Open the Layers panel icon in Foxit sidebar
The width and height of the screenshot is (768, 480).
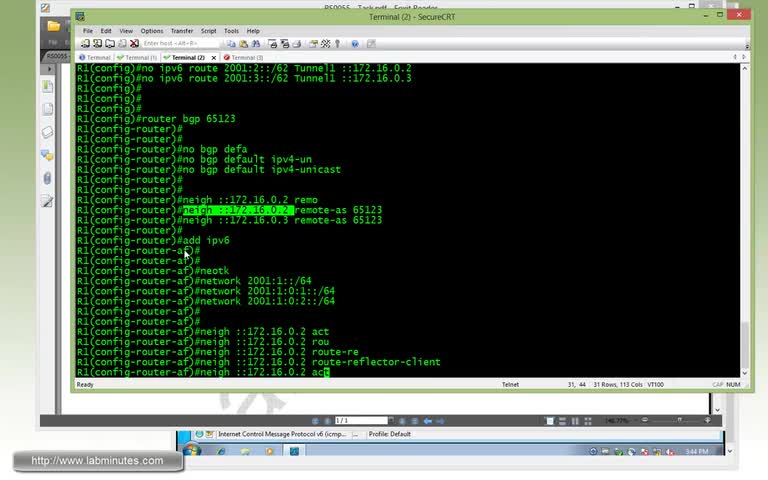tap(48, 132)
